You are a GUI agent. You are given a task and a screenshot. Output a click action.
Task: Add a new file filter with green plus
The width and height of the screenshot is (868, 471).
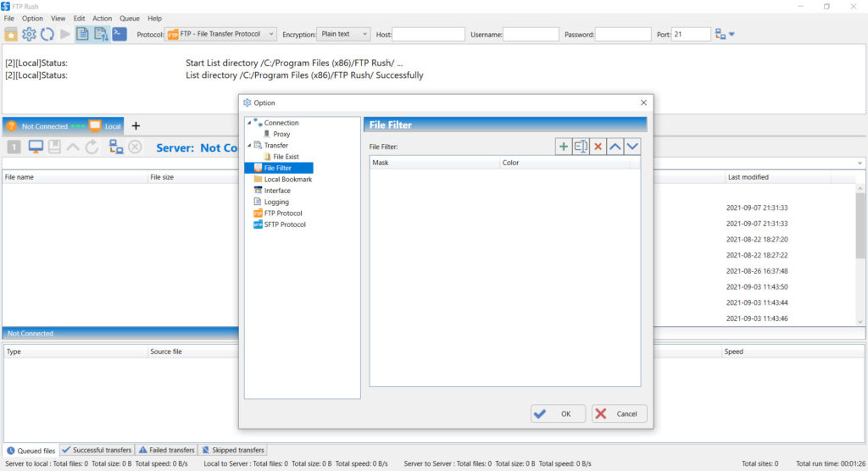[563, 147]
